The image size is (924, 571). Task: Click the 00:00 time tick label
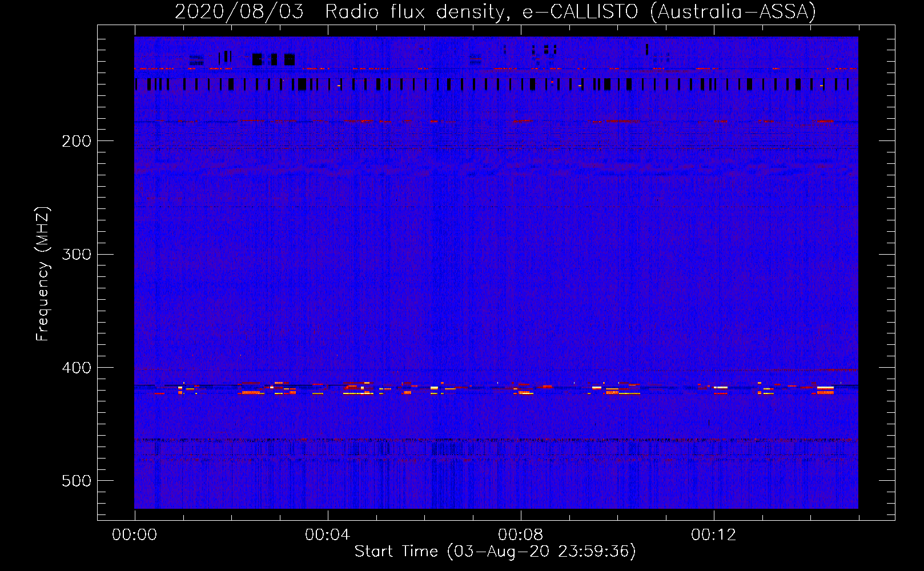[134, 535]
